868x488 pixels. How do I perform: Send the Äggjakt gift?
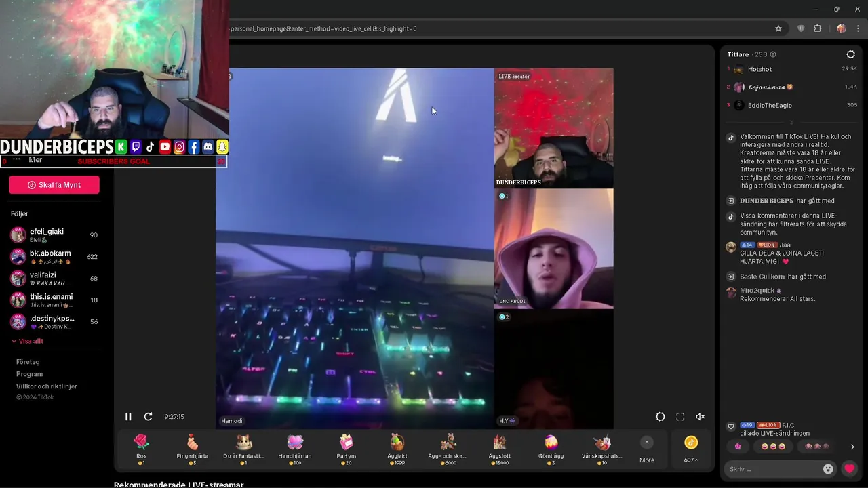tap(397, 449)
